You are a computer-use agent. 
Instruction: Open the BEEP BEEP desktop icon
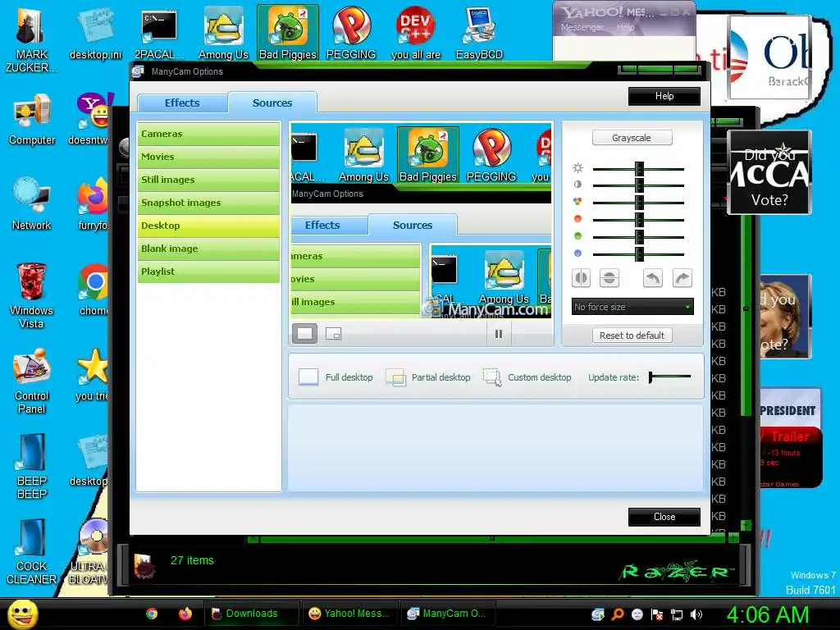coord(32,466)
